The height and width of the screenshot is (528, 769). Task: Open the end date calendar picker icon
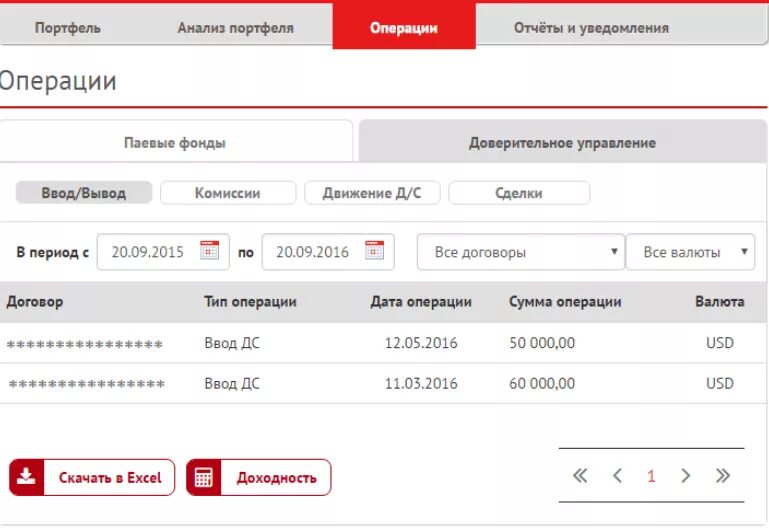[374, 250]
